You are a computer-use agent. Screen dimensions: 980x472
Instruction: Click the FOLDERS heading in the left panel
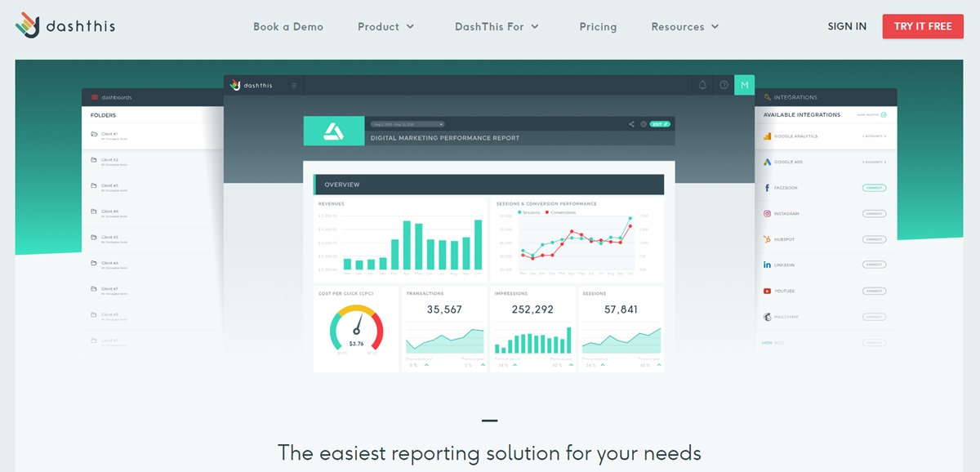(x=104, y=115)
